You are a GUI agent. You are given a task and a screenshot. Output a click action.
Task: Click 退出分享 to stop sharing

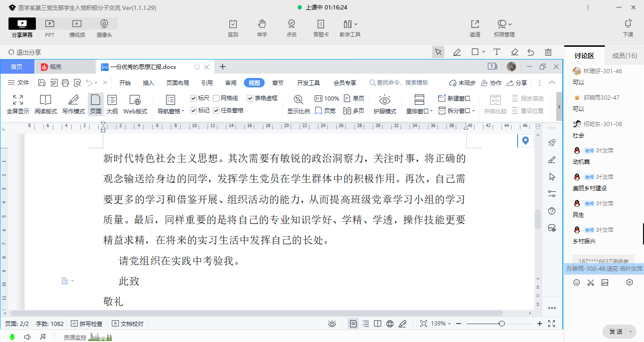click(x=25, y=52)
